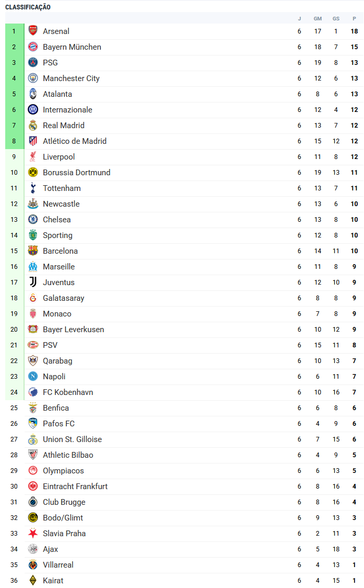Open the Benfica team page link
Screen dimensions: 364x588
tap(56, 408)
